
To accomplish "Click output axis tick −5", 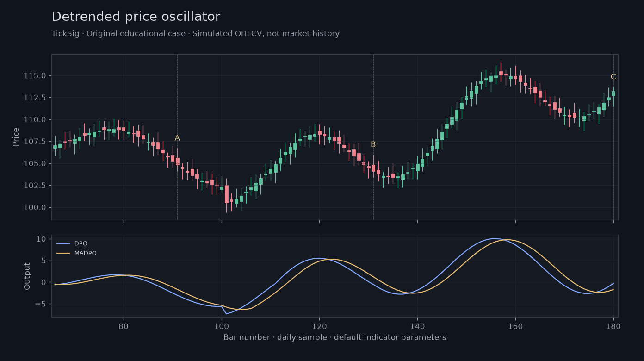I will click(x=40, y=304).
